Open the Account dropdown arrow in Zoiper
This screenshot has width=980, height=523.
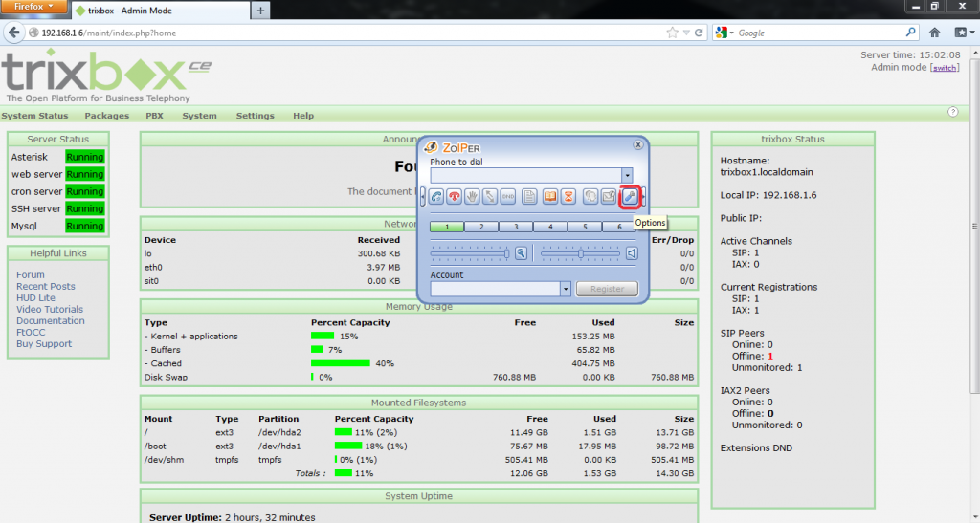click(x=565, y=289)
